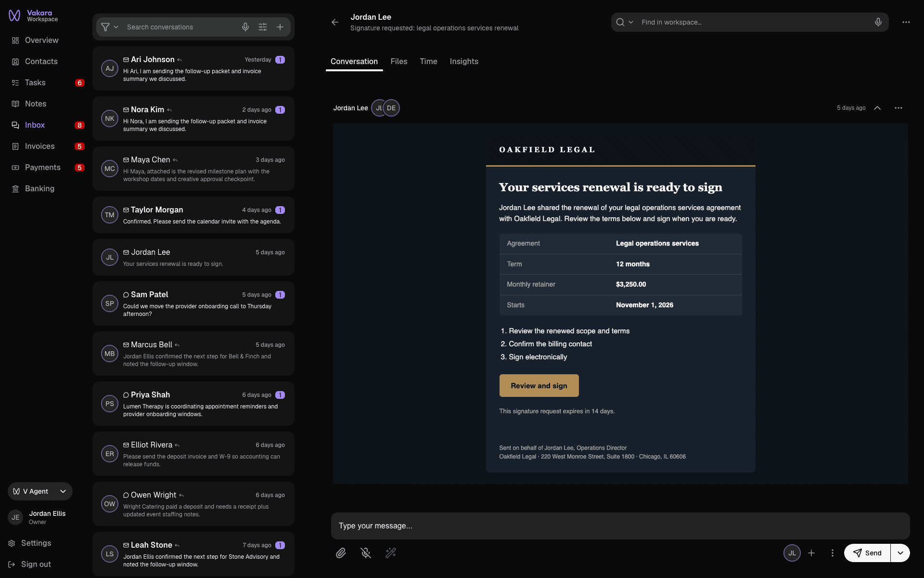Open the Banking section in sidebar
The height and width of the screenshot is (578, 924).
[x=39, y=188]
